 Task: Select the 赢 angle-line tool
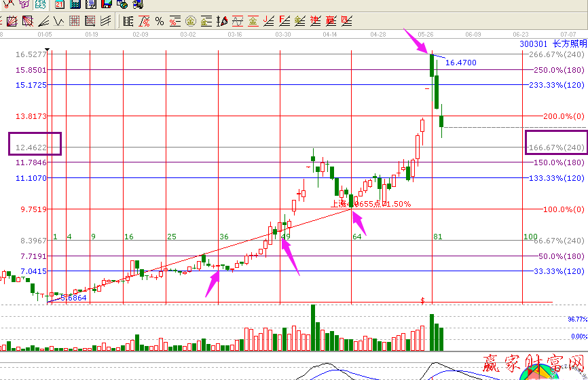pyautogui.click(x=331, y=21)
